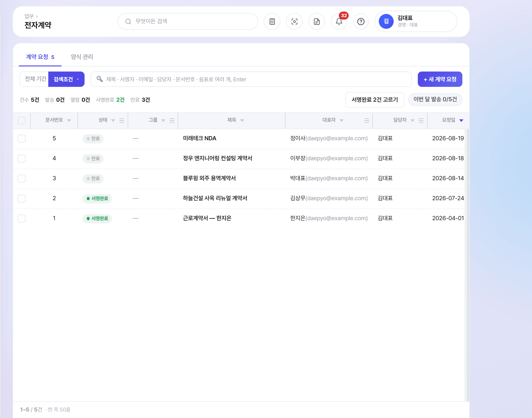Open 대표자 column sort arrow

coord(342,121)
